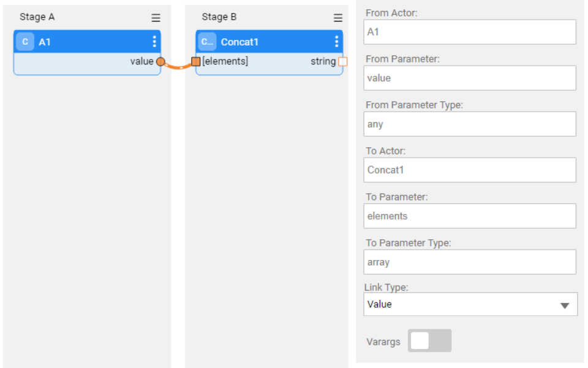
Task: Open the Stage A hamburger menu
Action: 156,18
